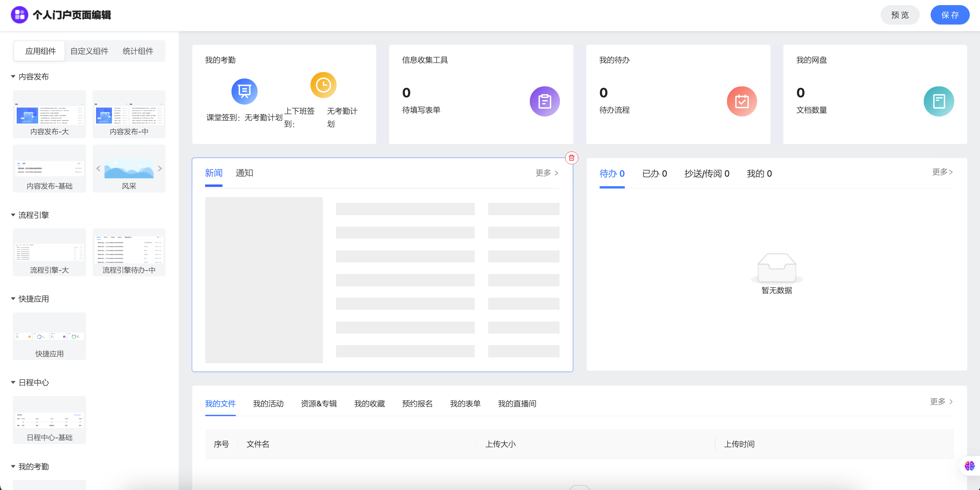Viewport: 980px width, 490px height.
Task: Switch to the 通知 tab
Action: coord(244,173)
